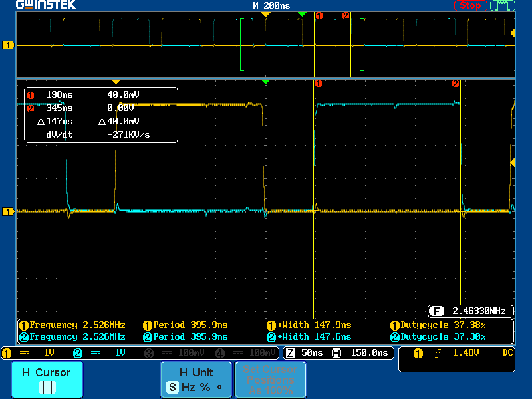Viewport: 532px width, 399px height.
Task: Click yellow horizontal position marker in zoom window
Action: [x=116, y=82]
